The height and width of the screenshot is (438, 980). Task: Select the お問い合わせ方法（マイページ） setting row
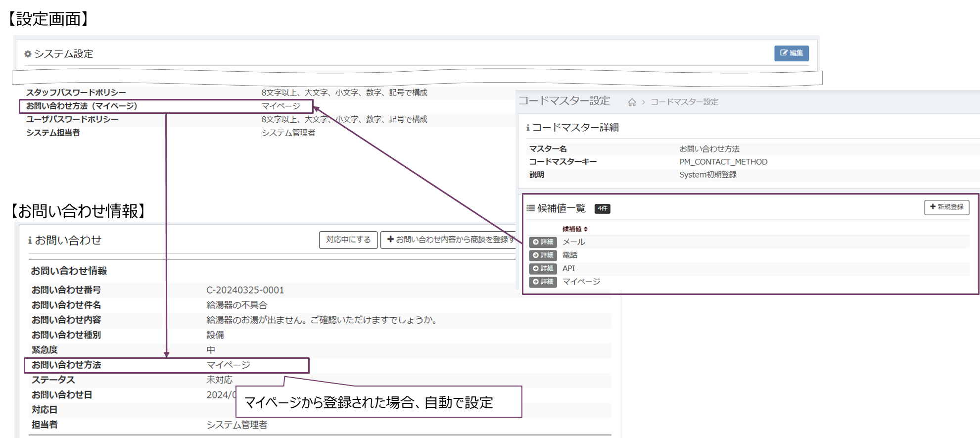click(166, 106)
